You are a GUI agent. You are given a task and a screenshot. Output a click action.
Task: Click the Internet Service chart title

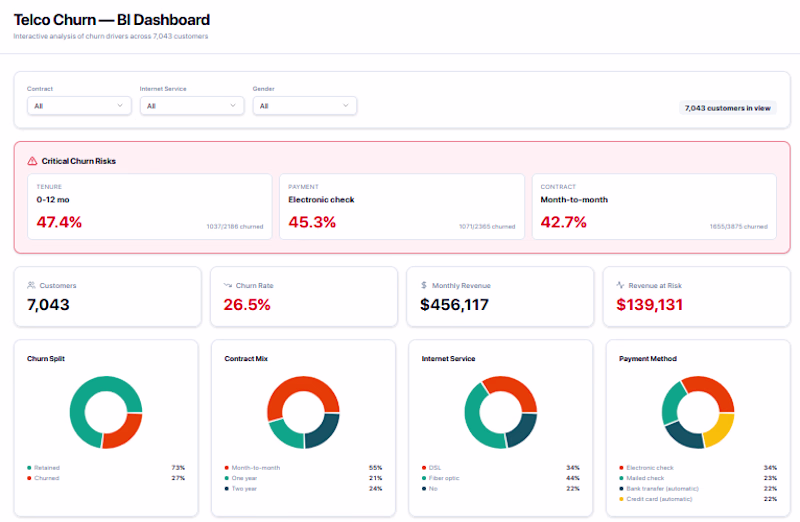[x=448, y=359]
